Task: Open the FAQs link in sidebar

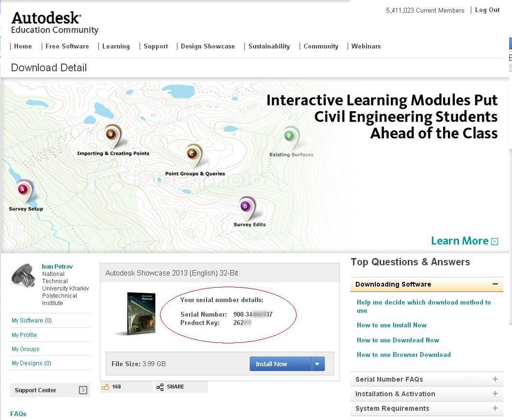Action: coord(18,414)
